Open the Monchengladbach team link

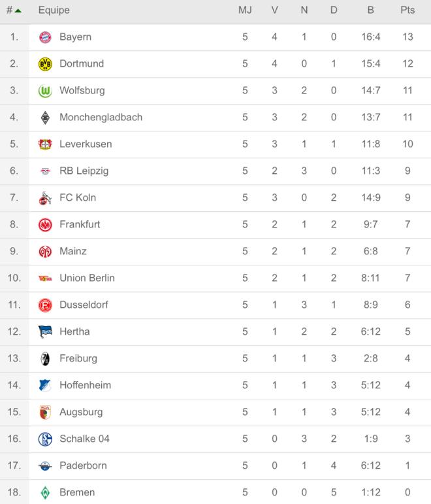[x=101, y=118]
